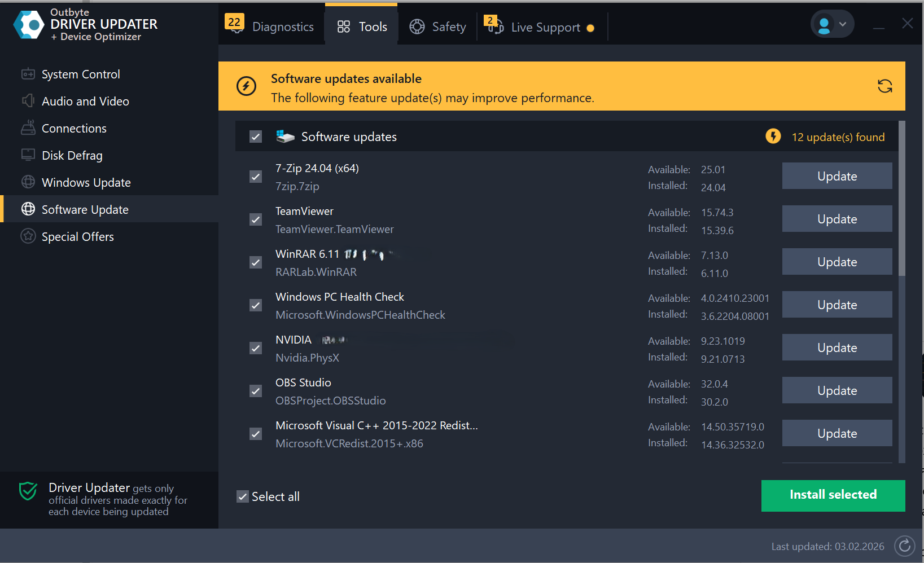This screenshot has height=563, width=924.
Task: Open Special Offers star icon item
Action: (77, 237)
